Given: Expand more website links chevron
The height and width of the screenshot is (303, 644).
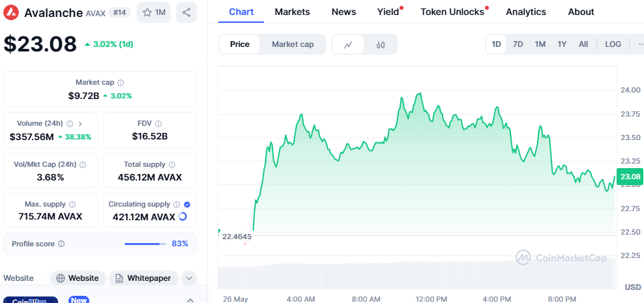Looking at the screenshot, I should tap(188, 278).
